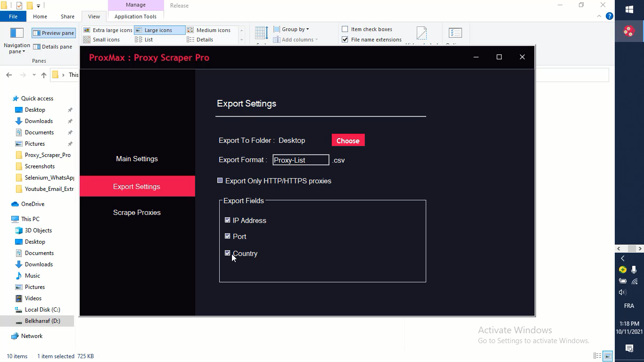Uncheck the Port export field
Viewport: 644px width, 362px height.
coord(227,236)
